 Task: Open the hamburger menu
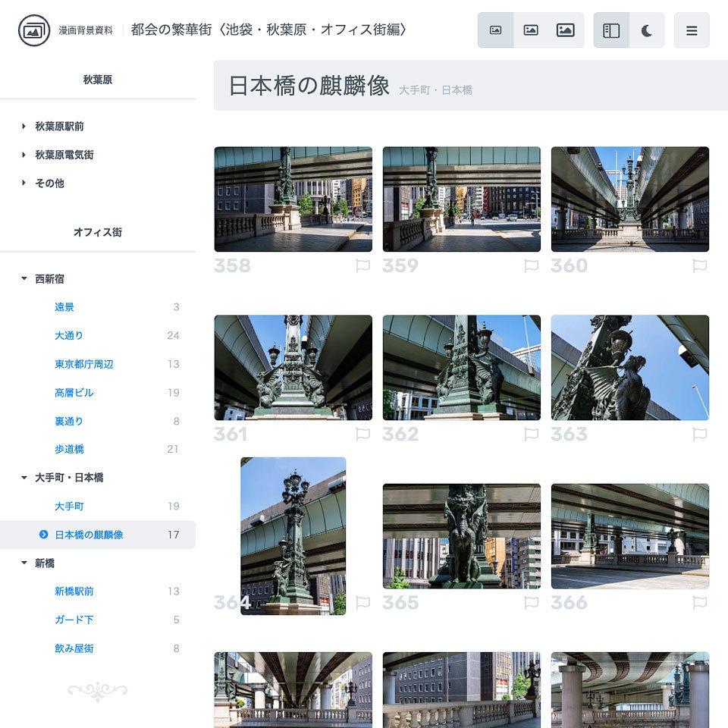692,31
